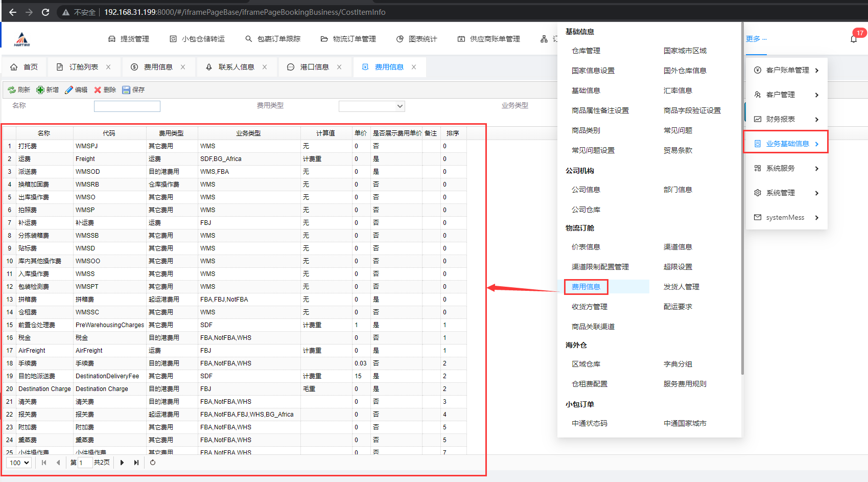The image size is (868, 482).
Task: Close the 港口信息 tab
Action: 339,67
